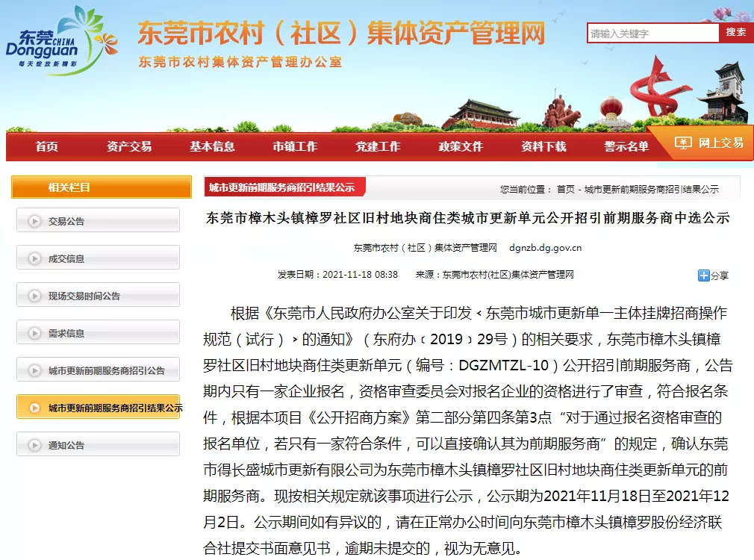This screenshot has width=754, height=560.
Task: Click the Dongguan China logo
Action: [x=61, y=41]
